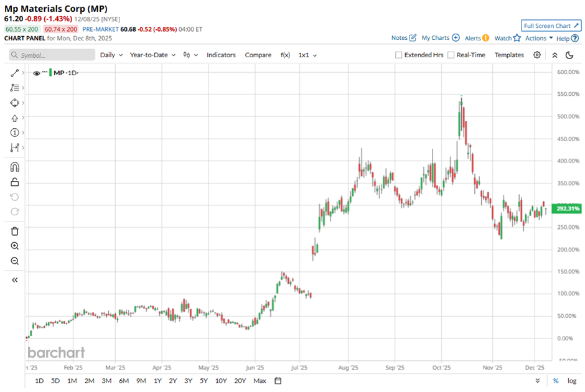This screenshot has height=392, width=585.
Task: Expand trend line tool options arrow
Action: point(23,73)
